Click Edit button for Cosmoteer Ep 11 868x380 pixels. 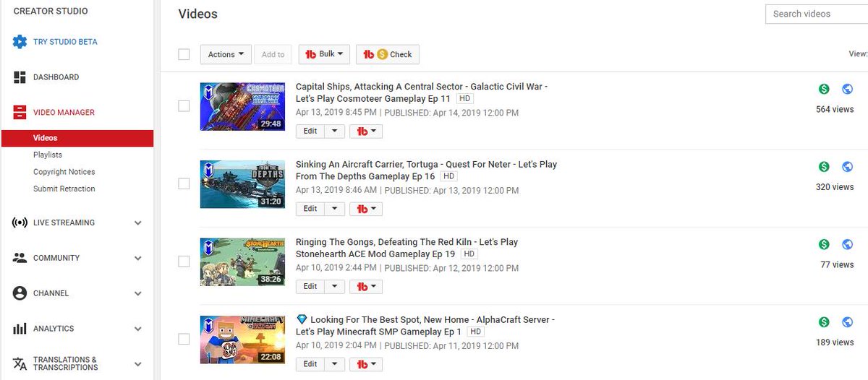pyautogui.click(x=310, y=131)
